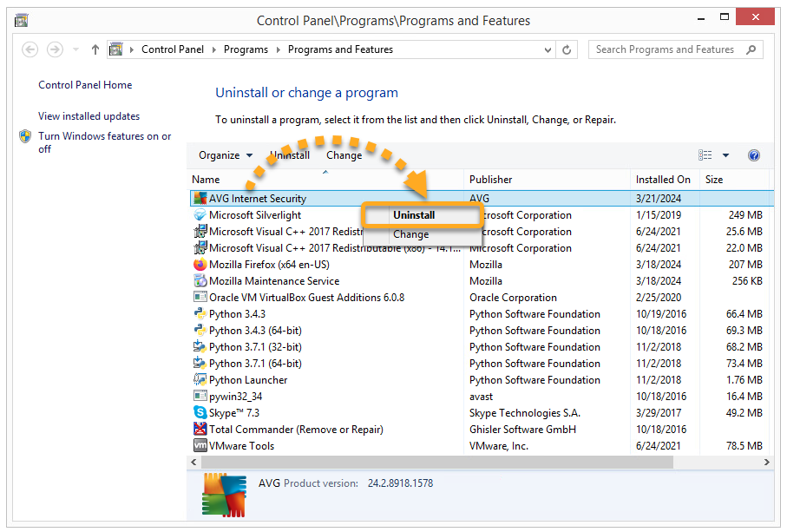Screen dimensions: 787x532
Task: Click the VMware Tools icon
Action: pos(200,446)
